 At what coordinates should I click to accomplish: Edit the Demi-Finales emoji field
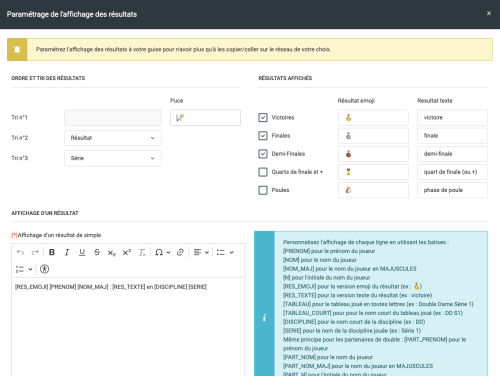coord(373,154)
